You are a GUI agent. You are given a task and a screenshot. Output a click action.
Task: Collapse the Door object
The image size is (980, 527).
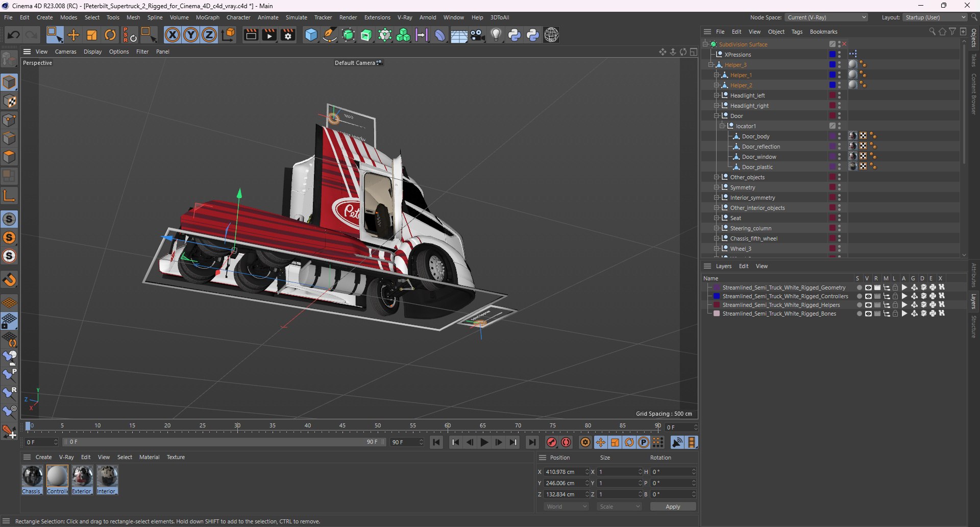pyautogui.click(x=717, y=116)
